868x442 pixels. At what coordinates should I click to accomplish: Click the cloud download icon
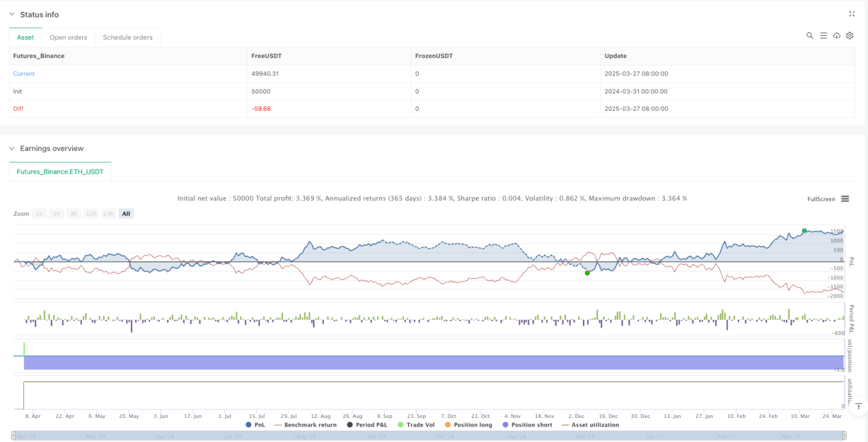(837, 35)
